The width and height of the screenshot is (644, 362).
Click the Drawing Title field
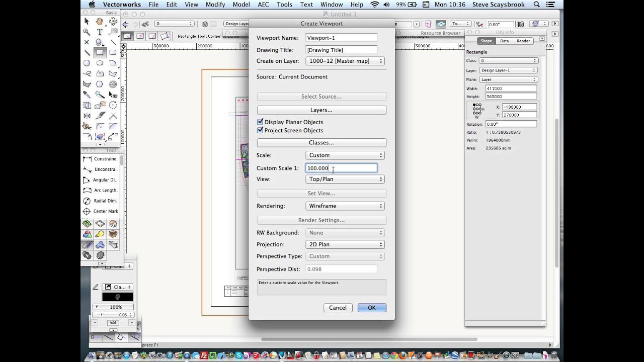[x=341, y=50]
